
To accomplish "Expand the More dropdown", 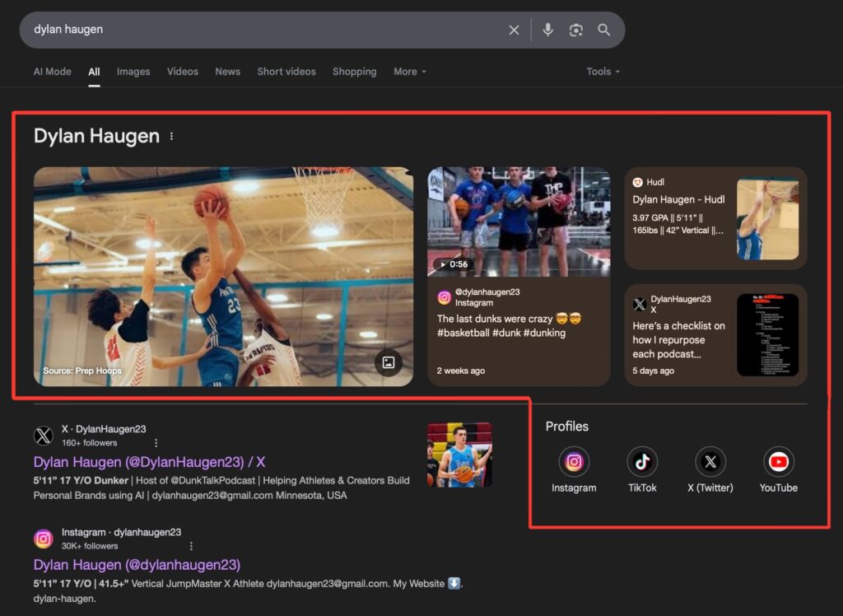I will pyautogui.click(x=410, y=72).
